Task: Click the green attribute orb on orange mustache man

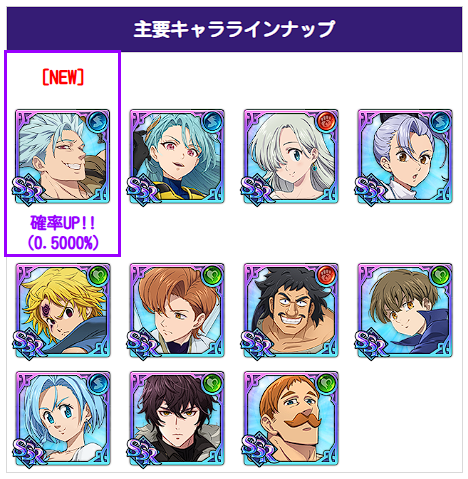Action: point(326,383)
